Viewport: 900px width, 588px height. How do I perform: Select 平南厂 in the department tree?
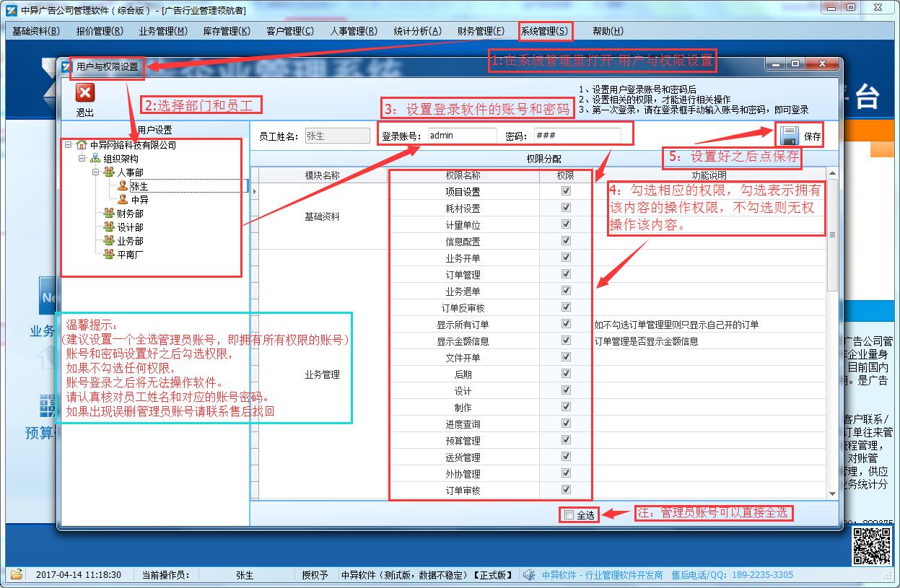pos(131,255)
